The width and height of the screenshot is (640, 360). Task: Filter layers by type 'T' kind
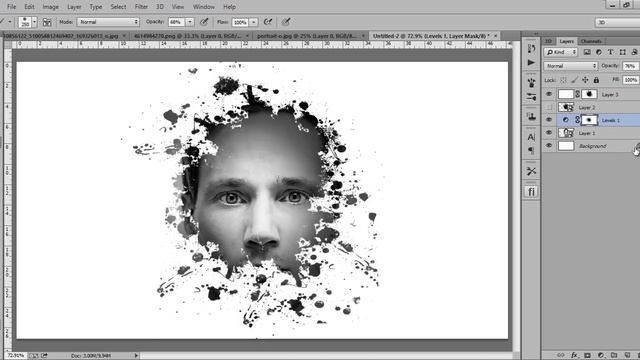[x=610, y=52]
